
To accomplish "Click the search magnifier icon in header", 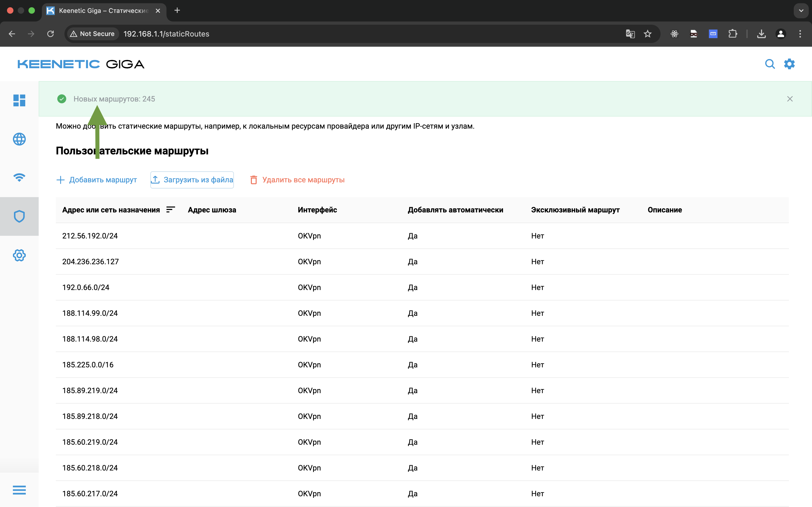I will click(770, 64).
